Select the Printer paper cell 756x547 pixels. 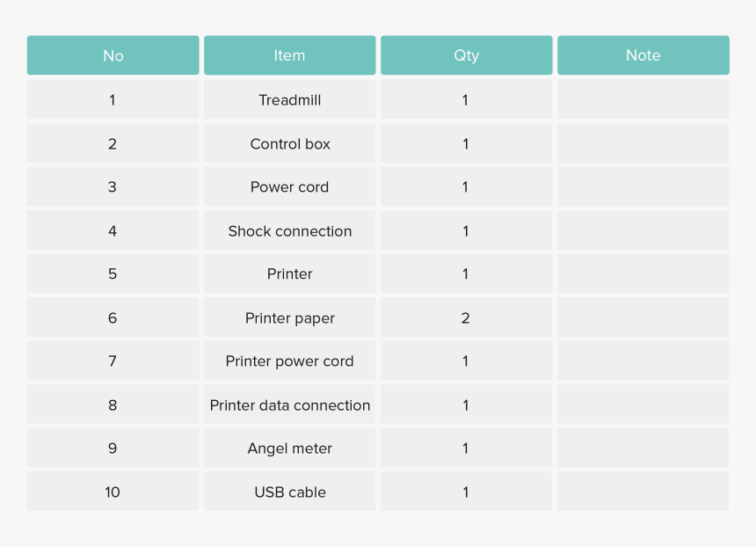tap(290, 317)
